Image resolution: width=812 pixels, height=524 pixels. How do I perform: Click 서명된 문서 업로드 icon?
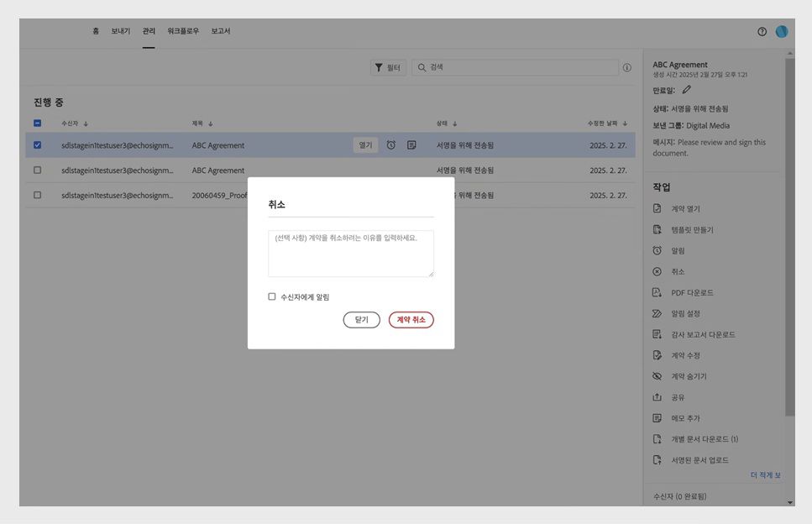[x=657, y=460]
